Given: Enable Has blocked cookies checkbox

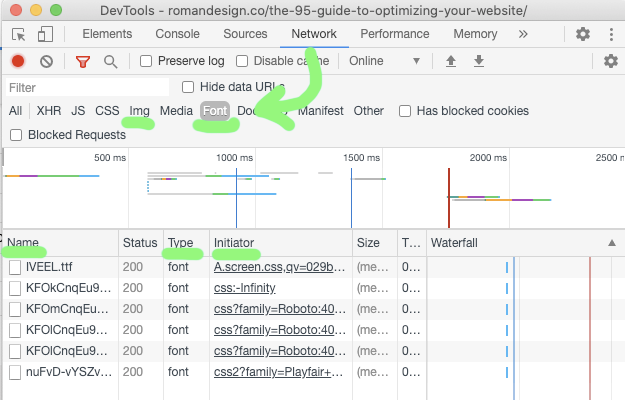Looking at the screenshot, I should click(405, 111).
